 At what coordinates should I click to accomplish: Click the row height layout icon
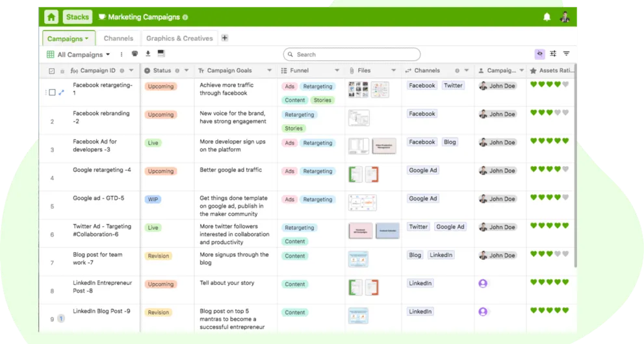click(161, 53)
